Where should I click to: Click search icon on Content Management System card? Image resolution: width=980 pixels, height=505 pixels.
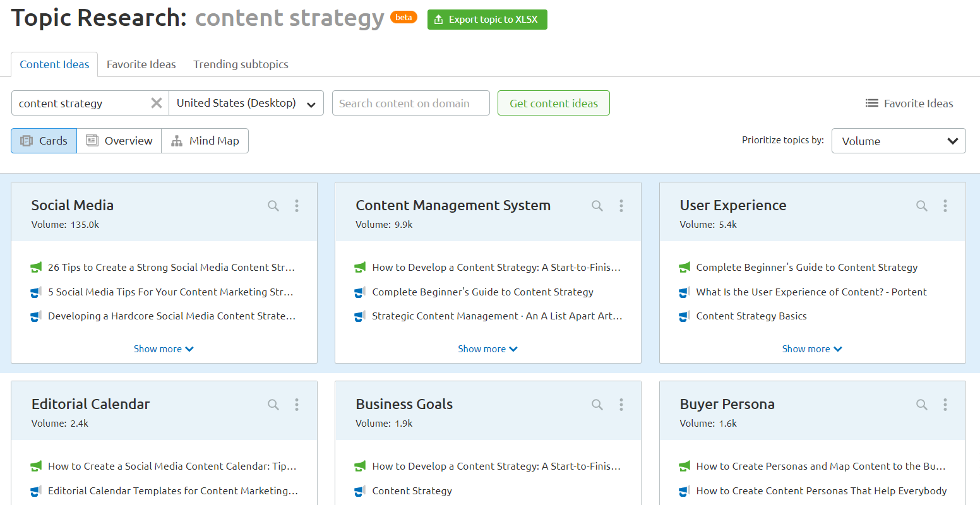pos(597,206)
